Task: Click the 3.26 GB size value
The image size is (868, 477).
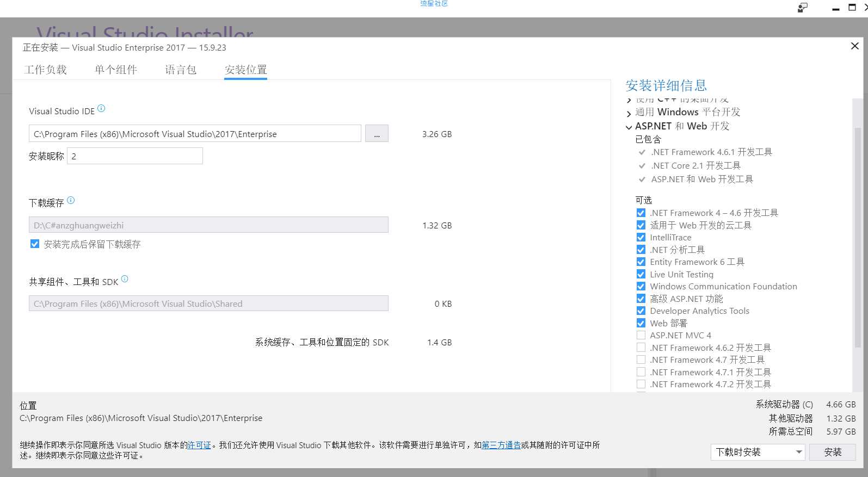Action: pos(437,134)
